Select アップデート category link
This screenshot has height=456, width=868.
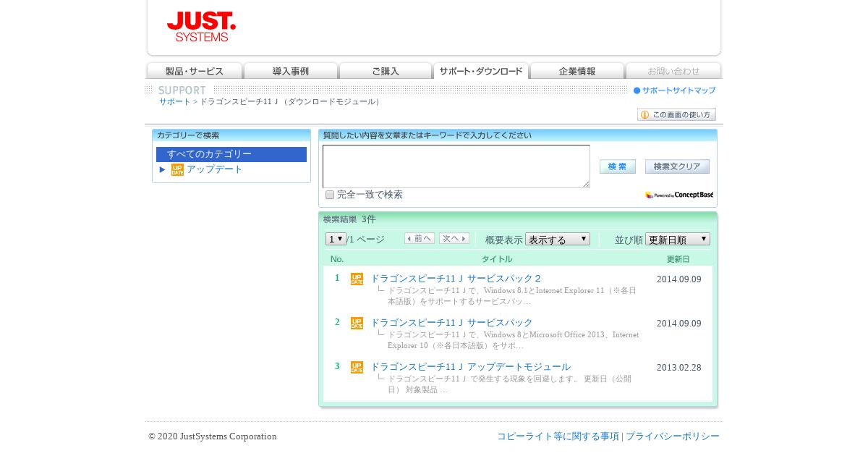tap(215, 169)
